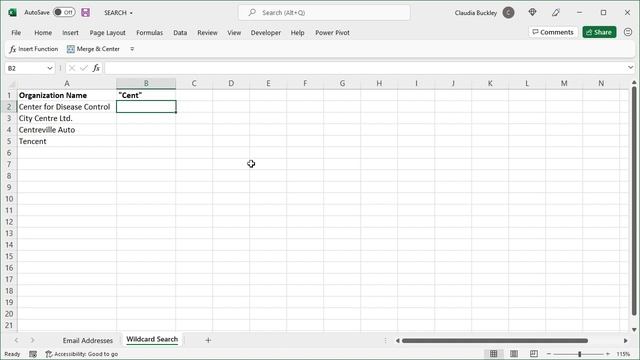The height and width of the screenshot is (360, 640).
Task: Expand the formula bar chevron
Action: coord(630,68)
